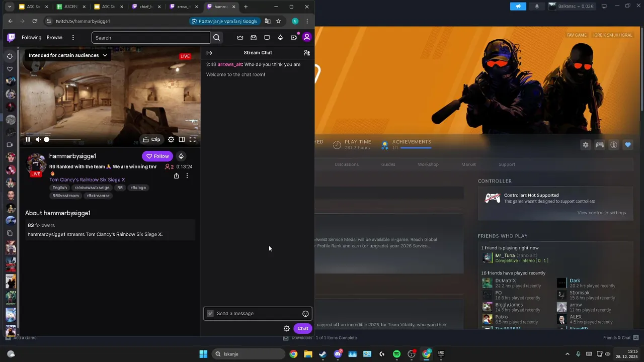Open Steam game Market tab

(468, 164)
